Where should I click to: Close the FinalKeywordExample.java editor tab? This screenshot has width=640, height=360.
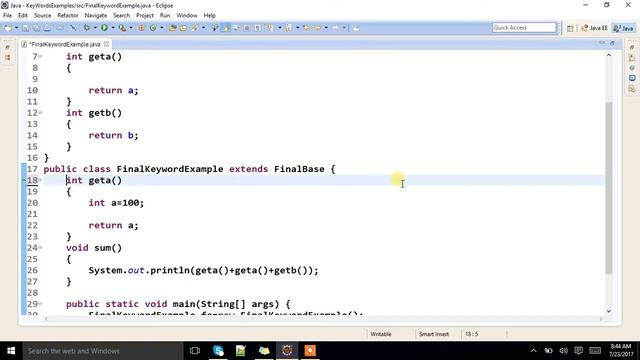107,44
